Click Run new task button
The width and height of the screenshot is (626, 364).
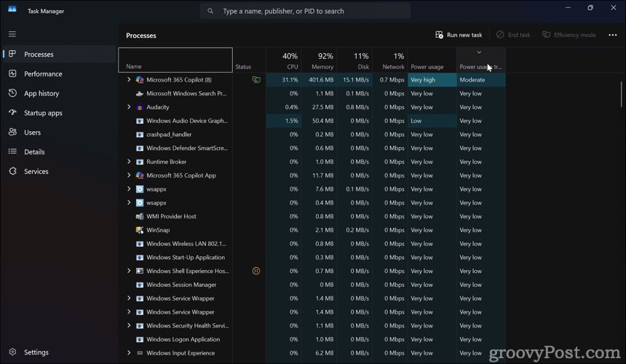click(x=459, y=35)
